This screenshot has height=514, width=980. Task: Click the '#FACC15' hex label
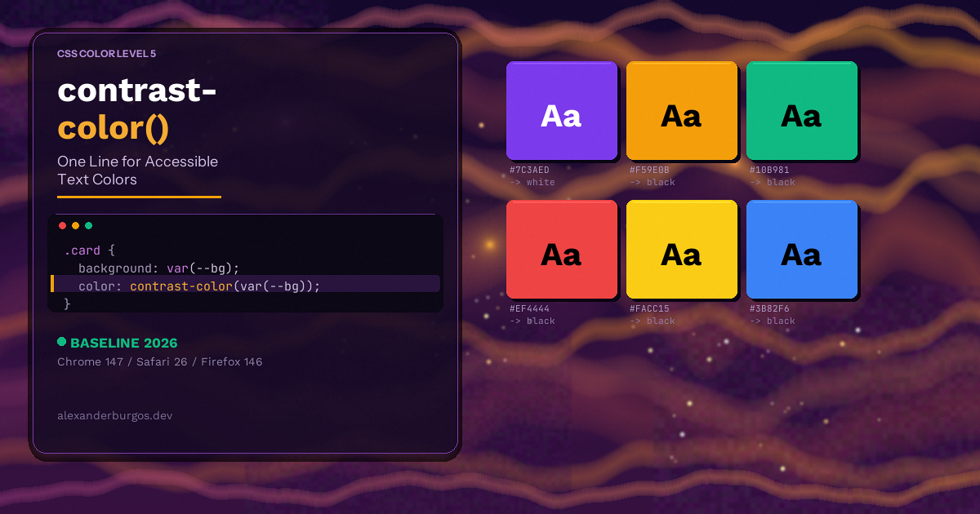(649, 309)
